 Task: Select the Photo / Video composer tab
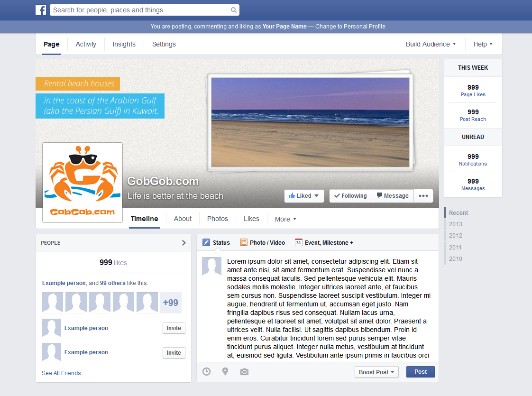[263, 243]
